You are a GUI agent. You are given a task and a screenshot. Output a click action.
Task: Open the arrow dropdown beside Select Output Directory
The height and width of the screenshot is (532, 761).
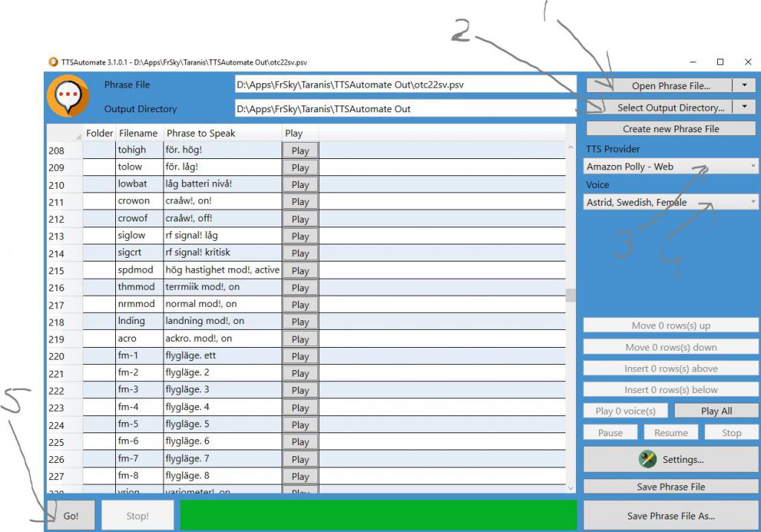[x=745, y=108]
